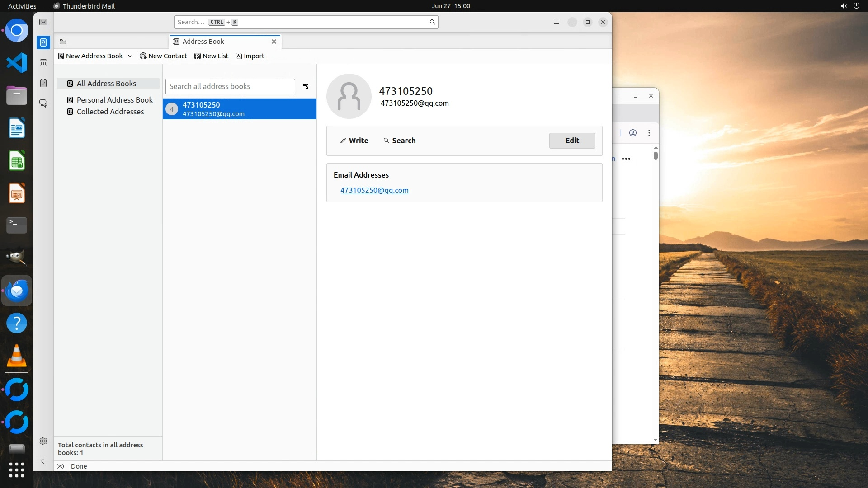The width and height of the screenshot is (868, 488).
Task: Open the Chat space icon
Action: coord(43,103)
